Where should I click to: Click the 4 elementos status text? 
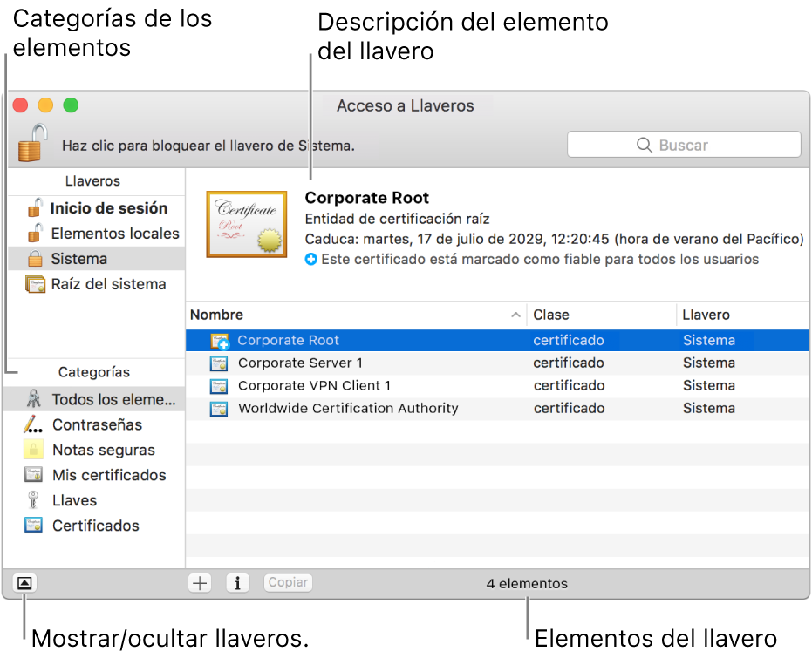pos(527,584)
